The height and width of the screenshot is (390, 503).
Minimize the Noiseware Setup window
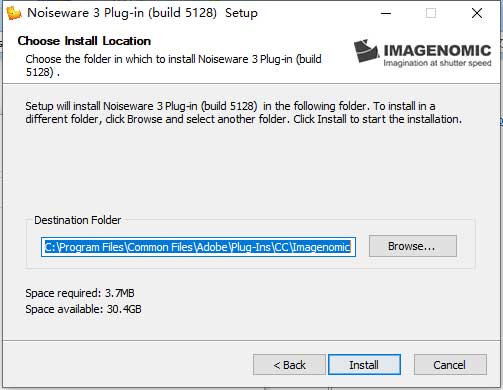click(386, 13)
